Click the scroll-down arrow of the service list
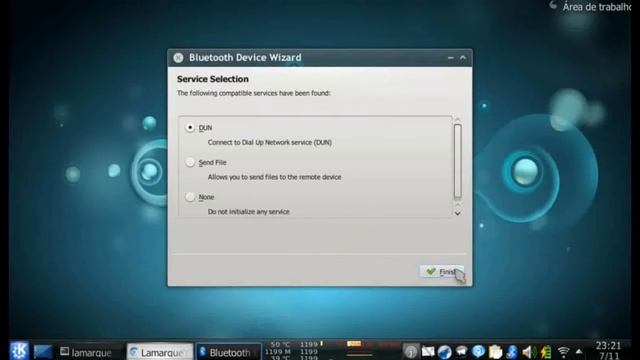Image resolution: width=640 pixels, height=360 pixels. tap(458, 213)
